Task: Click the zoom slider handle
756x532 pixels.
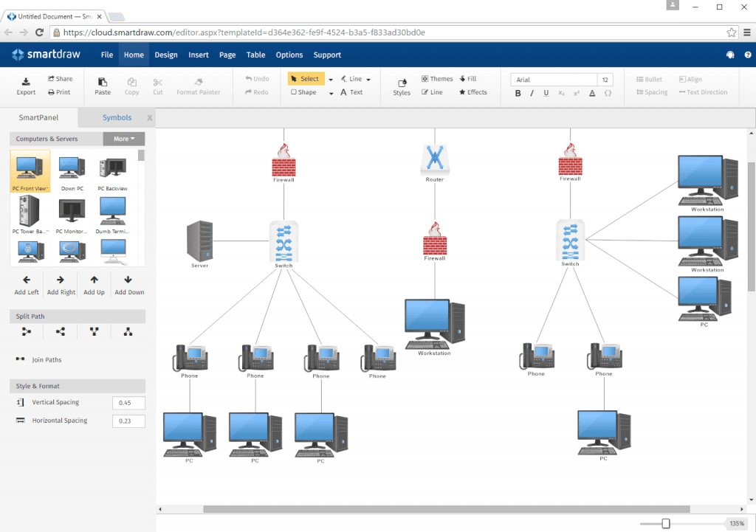Action: pos(666,523)
